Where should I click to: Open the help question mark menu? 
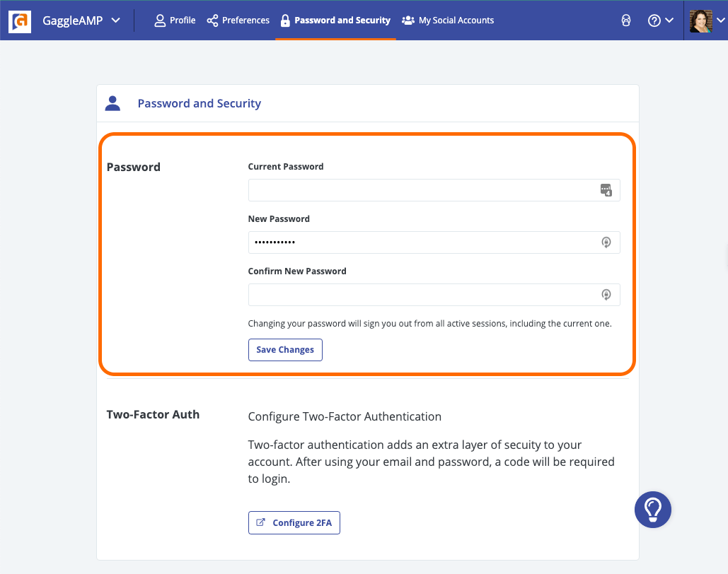point(660,20)
